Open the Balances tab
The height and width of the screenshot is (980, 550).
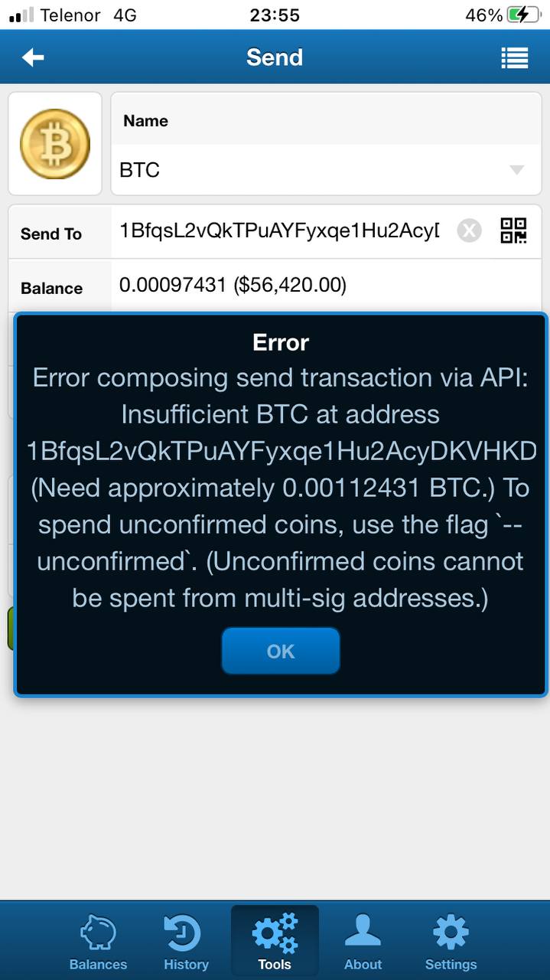[x=98, y=942]
